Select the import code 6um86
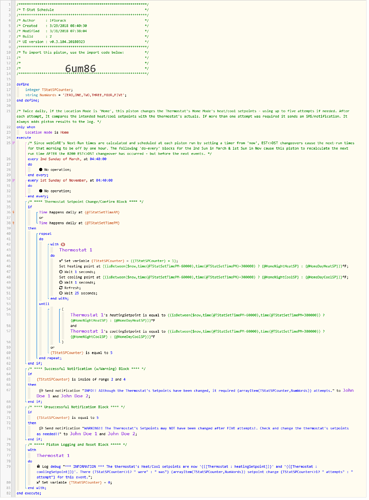The width and height of the screenshot is (369, 500). tap(80, 69)
